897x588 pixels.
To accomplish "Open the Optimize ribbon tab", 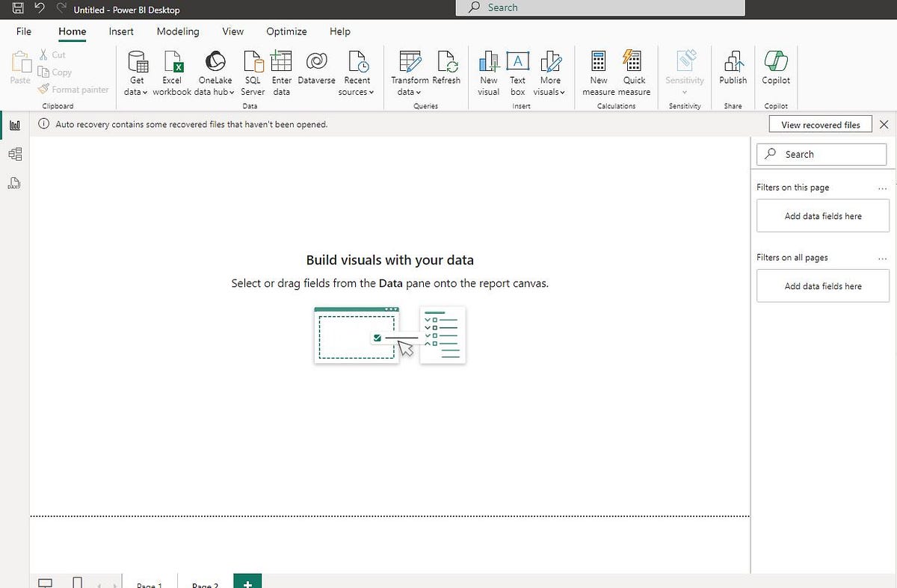I will (286, 31).
